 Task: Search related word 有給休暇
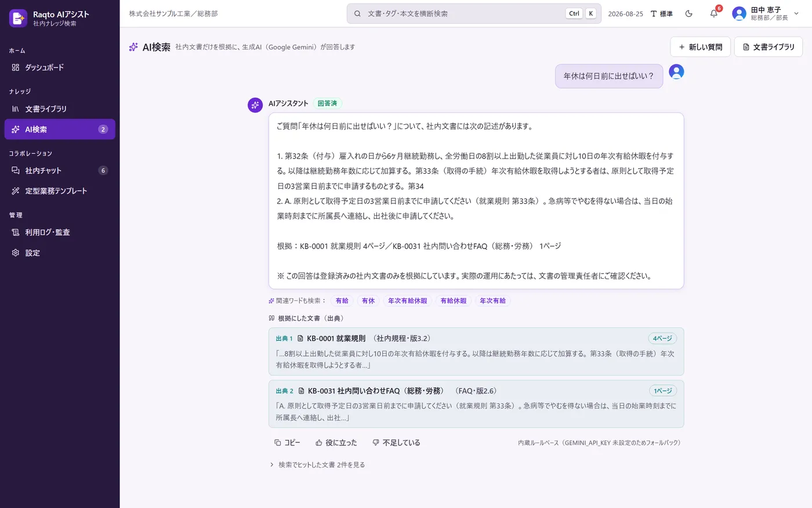point(454,301)
